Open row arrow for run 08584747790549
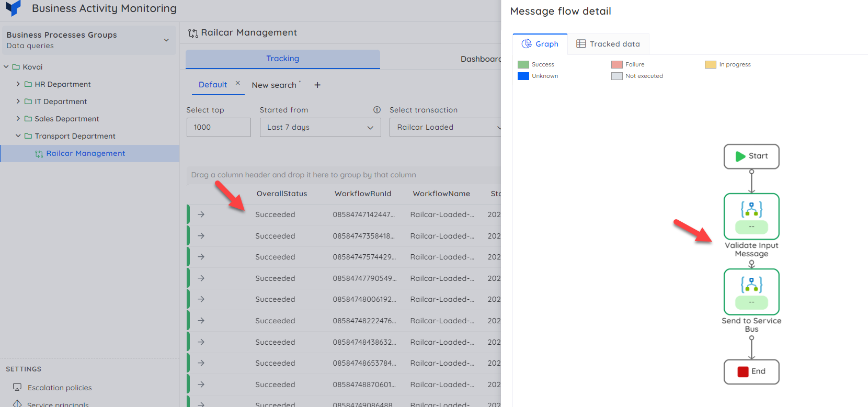 [201, 278]
